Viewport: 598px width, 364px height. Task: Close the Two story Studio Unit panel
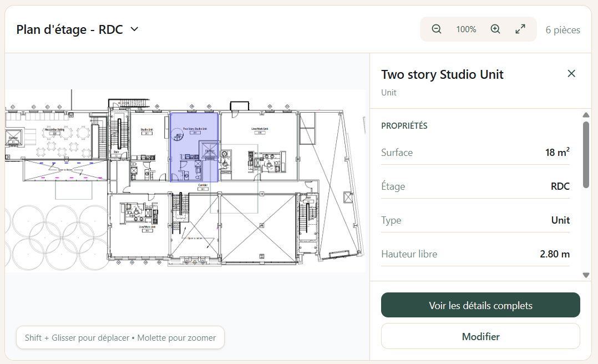(571, 74)
